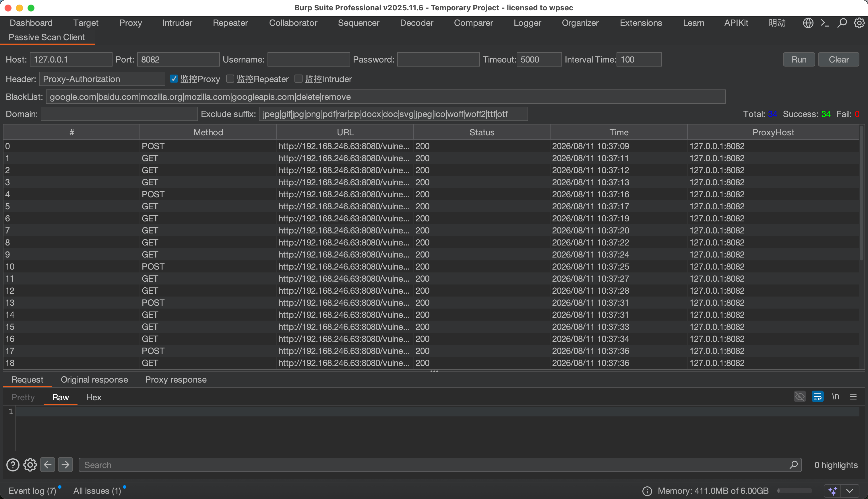Toggle the hide non-printable characters eye icon
This screenshot has width=868, height=499.
point(800,397)
